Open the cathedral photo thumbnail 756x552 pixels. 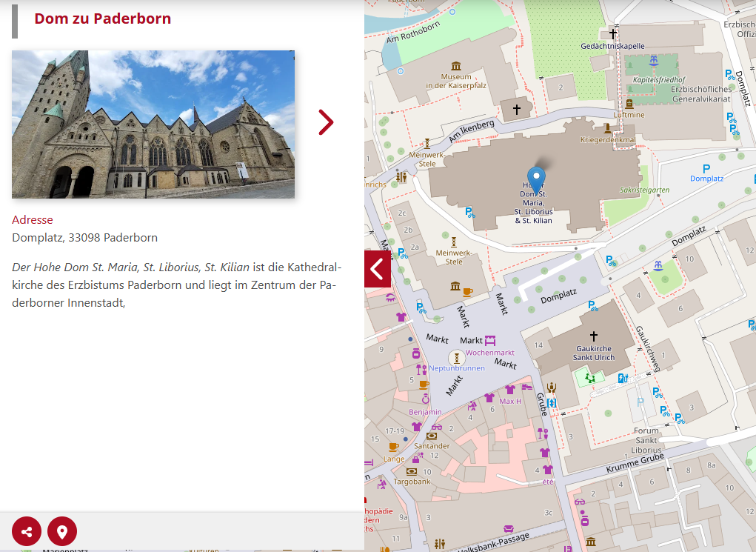(x=153, y=124)
